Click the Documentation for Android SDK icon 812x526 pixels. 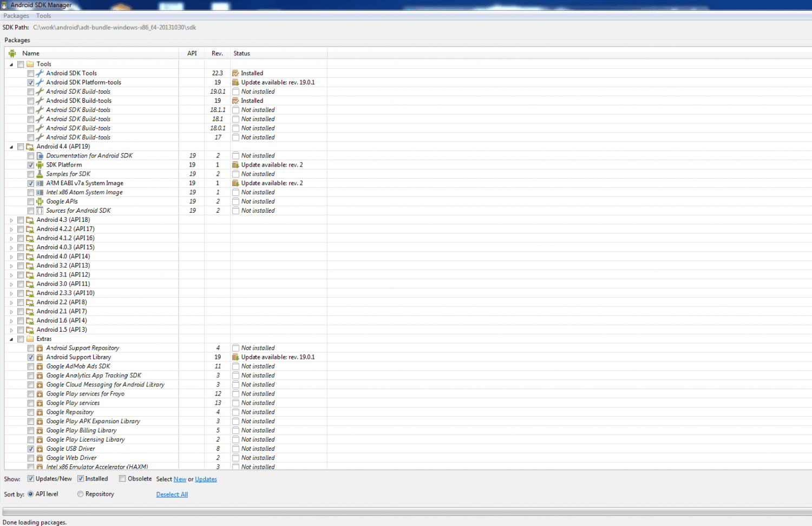pos(40,156)
